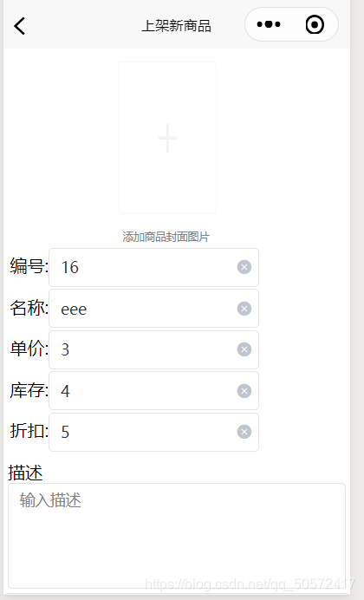Click the 编号 input containing 16
Image resolution: width=364 pixels, height=600 pixels.
click(x=153, y=267)
